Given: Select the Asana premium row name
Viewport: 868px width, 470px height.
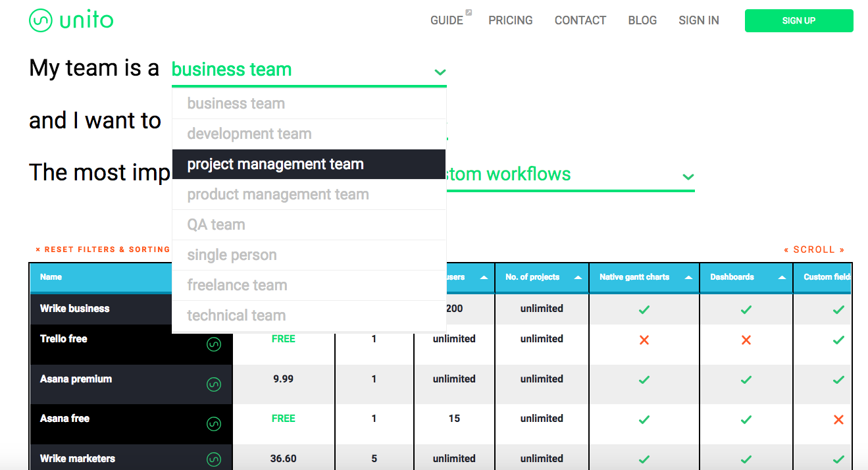Looking at the screenshot, I should click(76, 379).
